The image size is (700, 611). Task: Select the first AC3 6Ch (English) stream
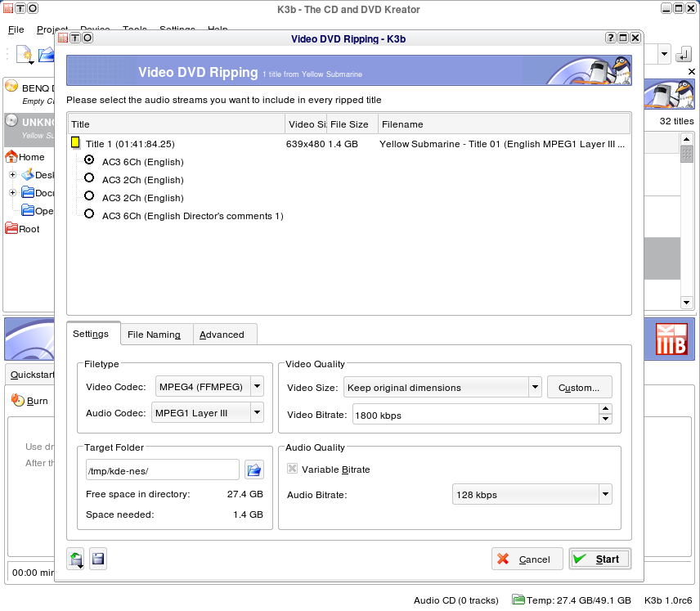89,159
